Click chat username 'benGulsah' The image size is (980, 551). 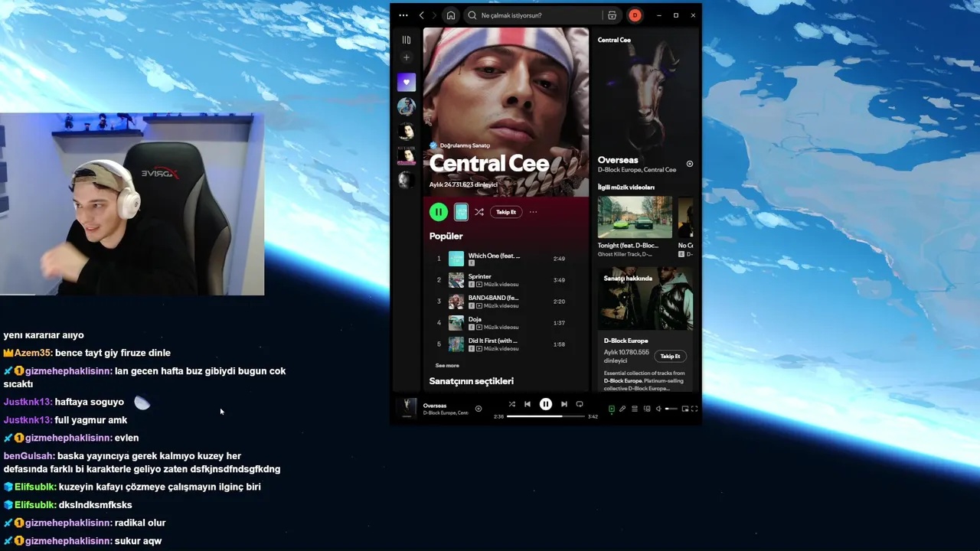pos(29,456)
